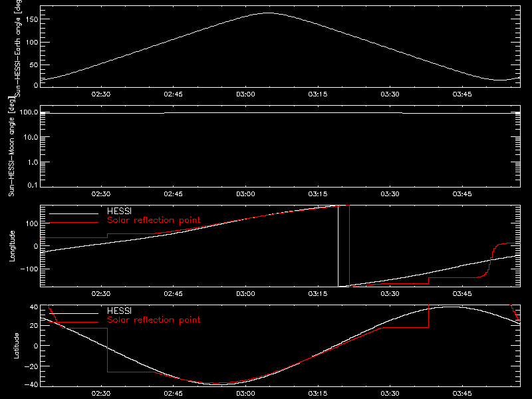Click 03:45 under the Longitude plot

(462, 294)
